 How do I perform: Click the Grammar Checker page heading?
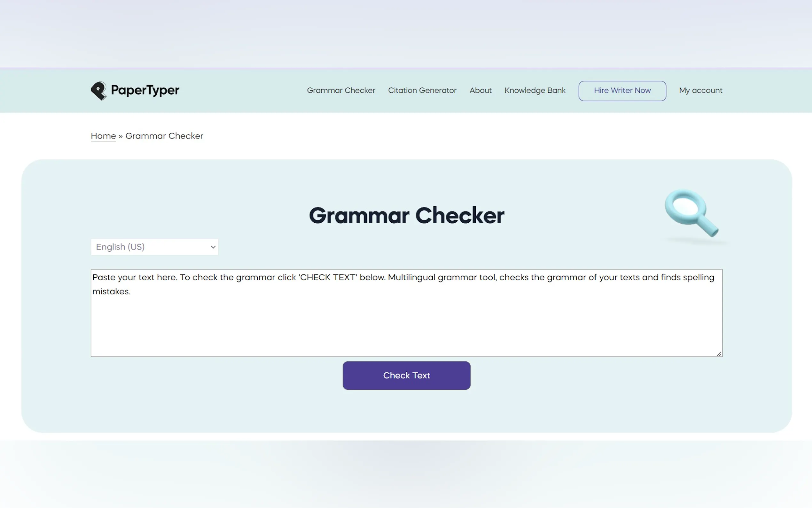[406, 215]
